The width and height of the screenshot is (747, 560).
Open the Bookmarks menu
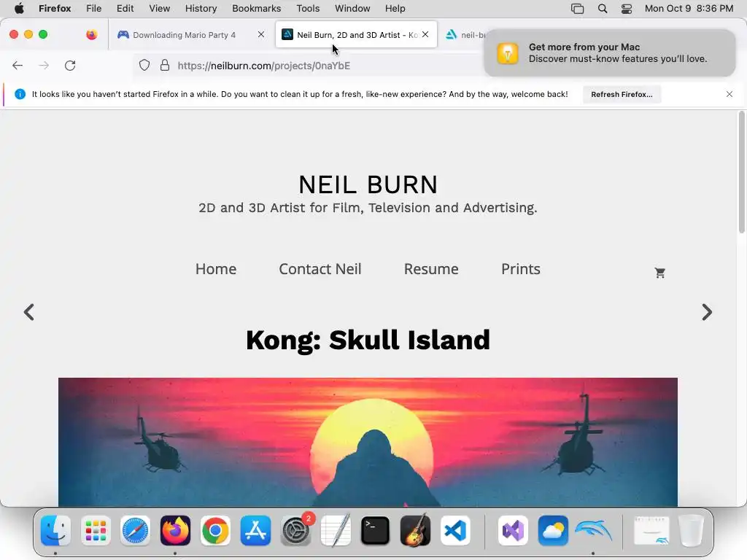pos(257,9)
